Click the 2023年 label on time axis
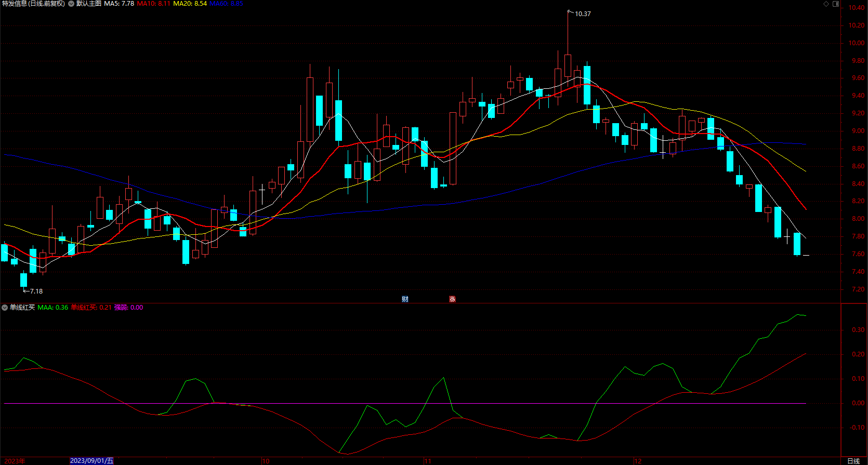868x465 pixels. click(15, 461)
